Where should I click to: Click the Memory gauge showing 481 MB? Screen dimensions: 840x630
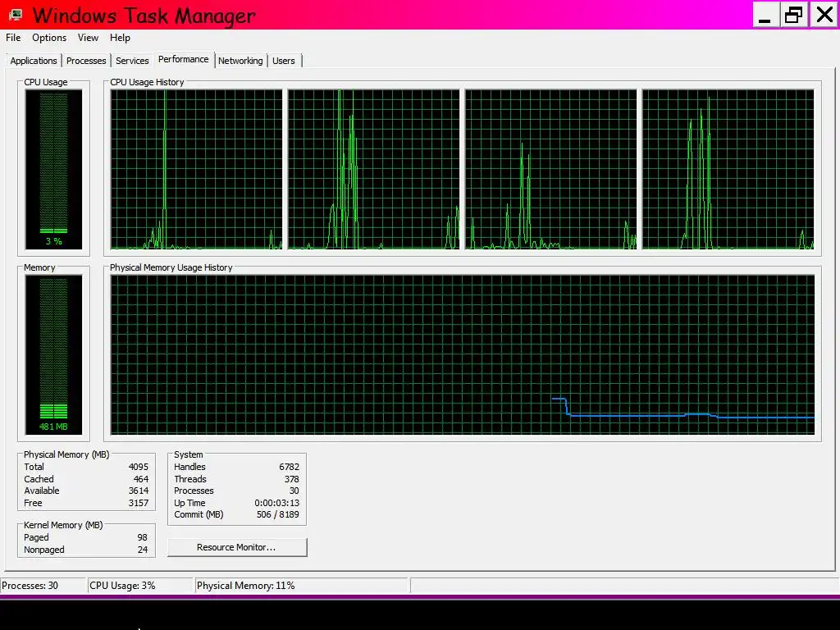point(53,354)
